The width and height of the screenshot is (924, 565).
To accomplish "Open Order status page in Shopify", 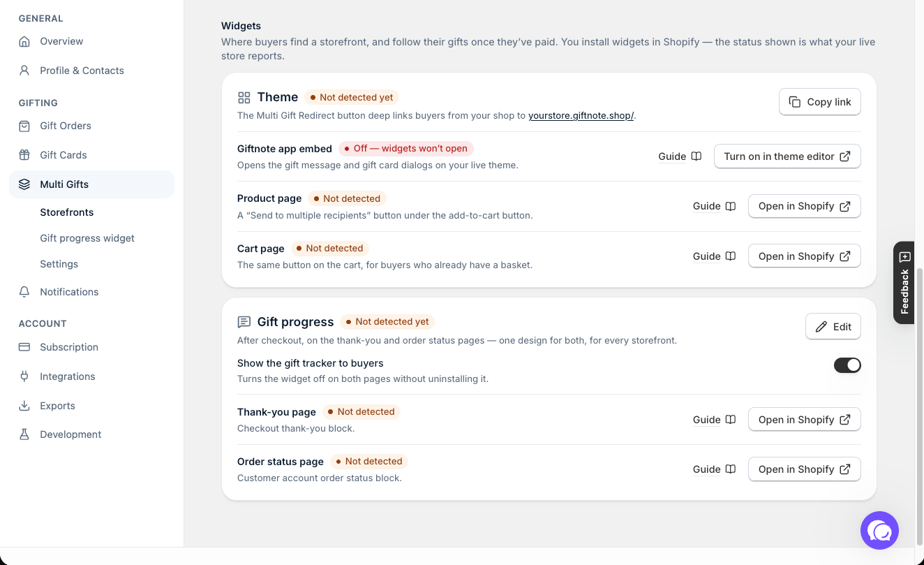I will point(805,469).
